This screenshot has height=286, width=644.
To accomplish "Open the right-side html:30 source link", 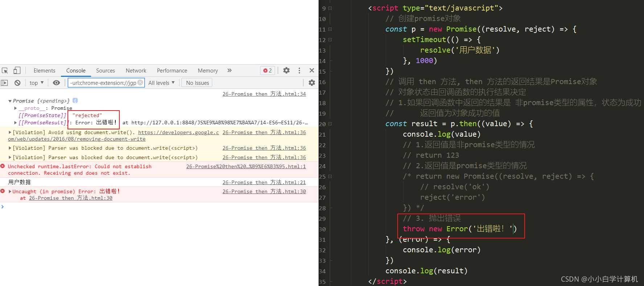I will (x=264, y=191).
